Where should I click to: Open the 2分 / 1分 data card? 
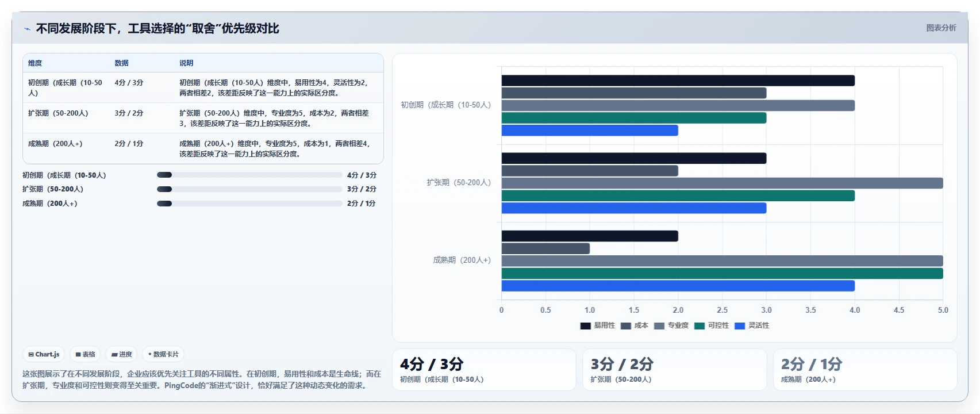[865, 370]
